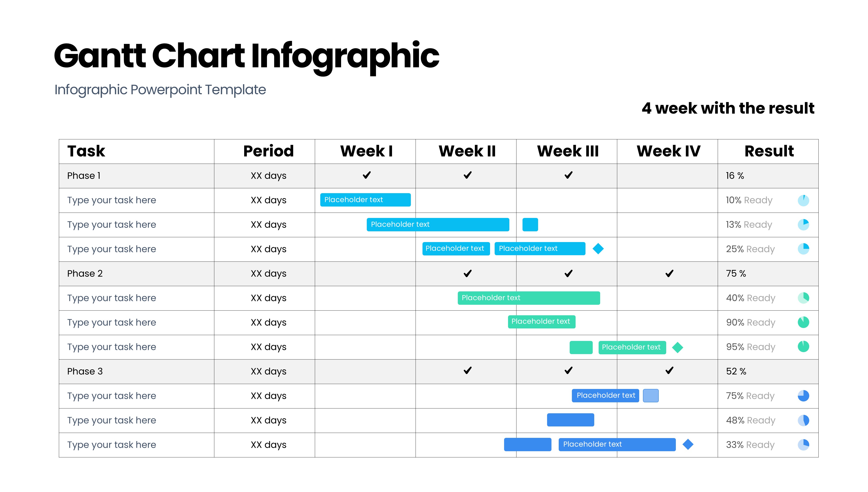Click the blue pie icon beside 75% Ready
868x492 pixels.
[803, 396]
